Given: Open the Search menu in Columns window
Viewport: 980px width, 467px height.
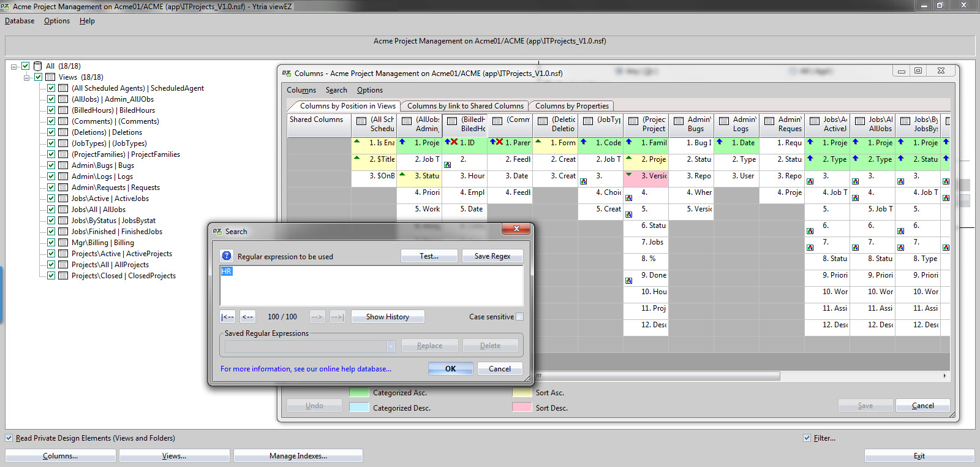Looking at the screenshot, I should point(336,90).
